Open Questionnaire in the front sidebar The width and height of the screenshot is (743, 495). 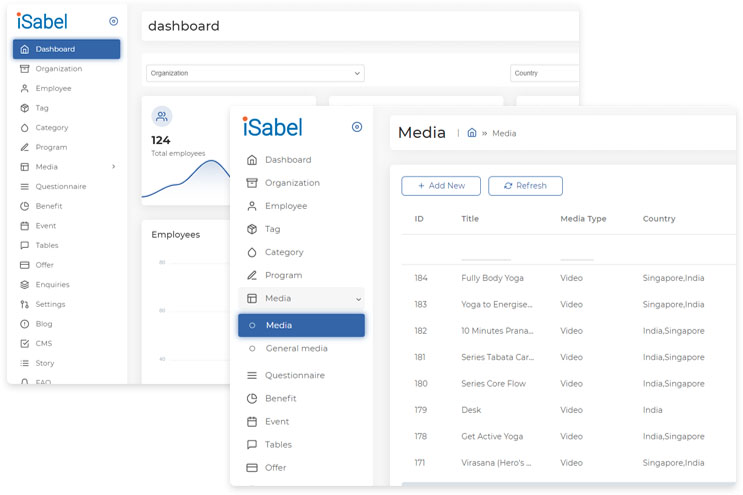[294, 375]
